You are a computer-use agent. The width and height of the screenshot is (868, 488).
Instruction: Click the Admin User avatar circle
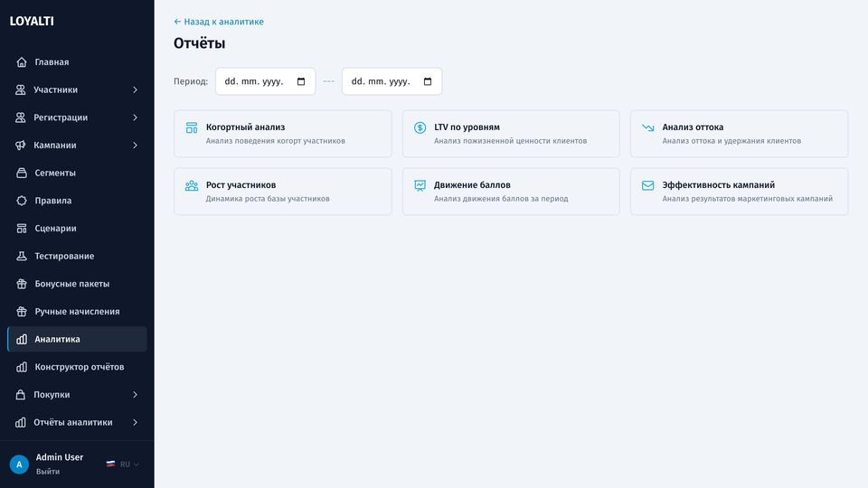19,465
